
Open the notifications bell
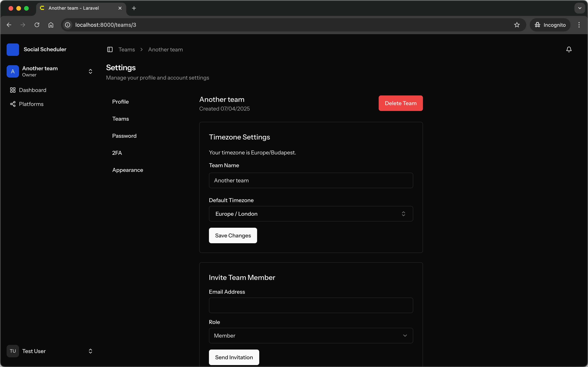(x=569, y=49)
